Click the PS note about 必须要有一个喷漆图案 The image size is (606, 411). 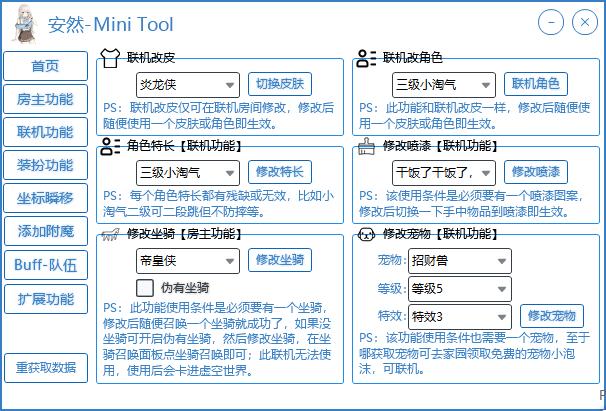(472, 204)
